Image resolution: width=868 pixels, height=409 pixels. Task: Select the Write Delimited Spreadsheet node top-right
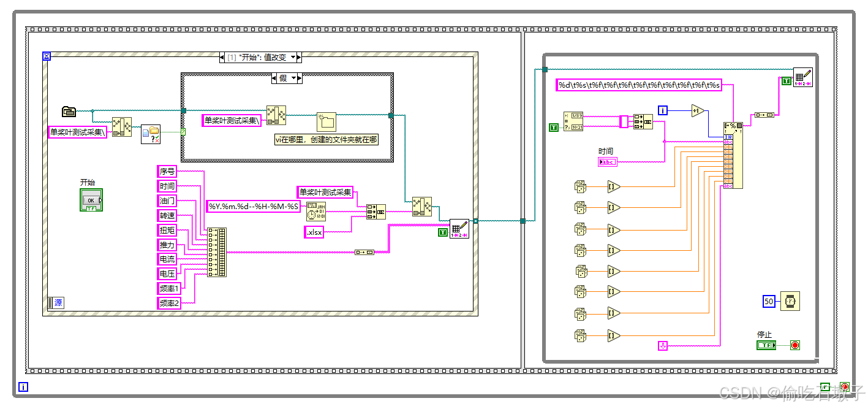click(803, 77)
